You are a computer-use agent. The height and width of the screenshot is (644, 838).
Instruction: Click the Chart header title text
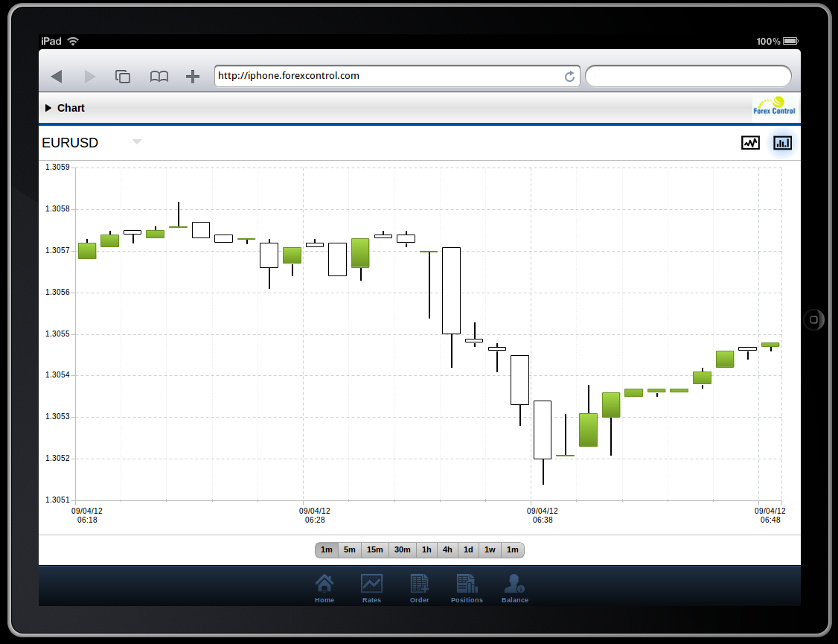coord(71,108)
